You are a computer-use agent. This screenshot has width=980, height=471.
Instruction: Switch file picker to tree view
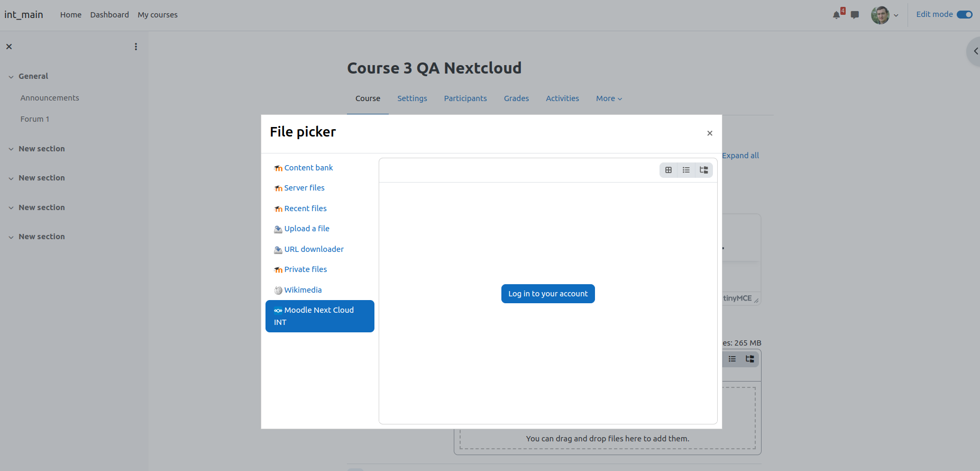click(704, 170)
